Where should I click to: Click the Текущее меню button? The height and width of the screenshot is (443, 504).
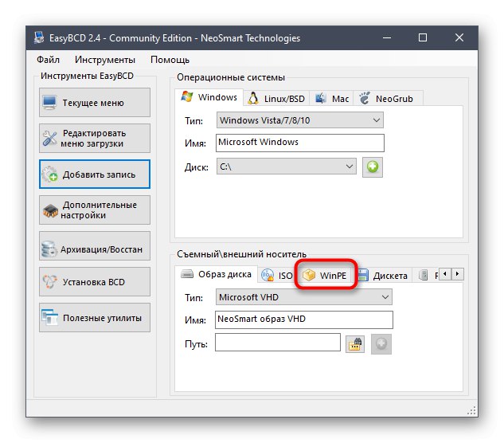click(95, 102)
